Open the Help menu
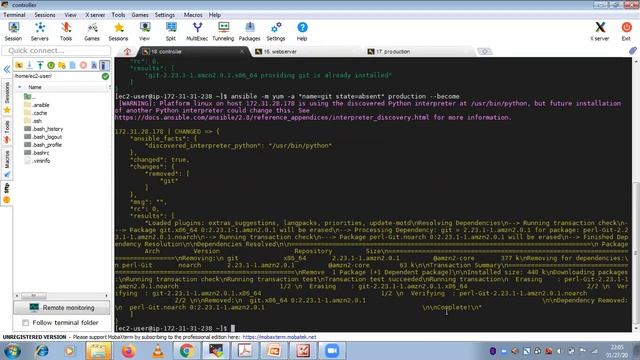 coord(215,15)
